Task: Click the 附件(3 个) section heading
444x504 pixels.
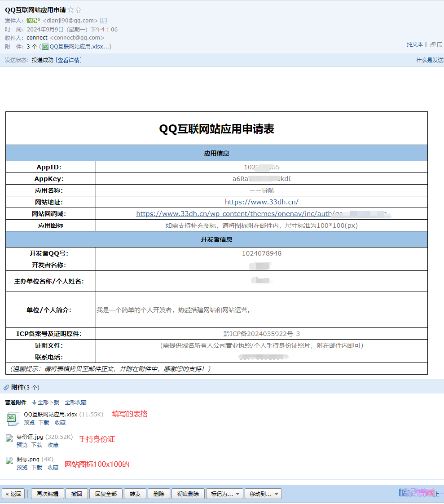Action: click(25, 388)
